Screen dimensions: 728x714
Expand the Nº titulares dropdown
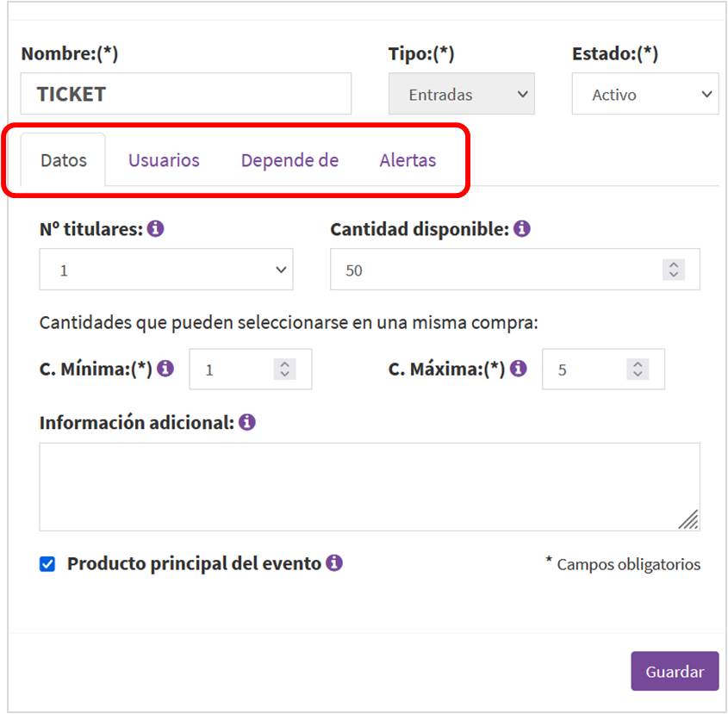point(166,270)
